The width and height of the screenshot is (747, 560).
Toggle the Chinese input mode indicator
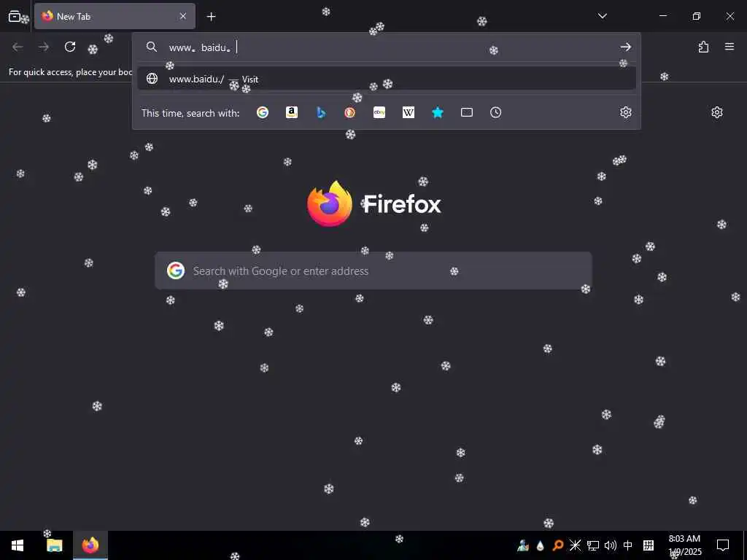[x=628, y=545]
